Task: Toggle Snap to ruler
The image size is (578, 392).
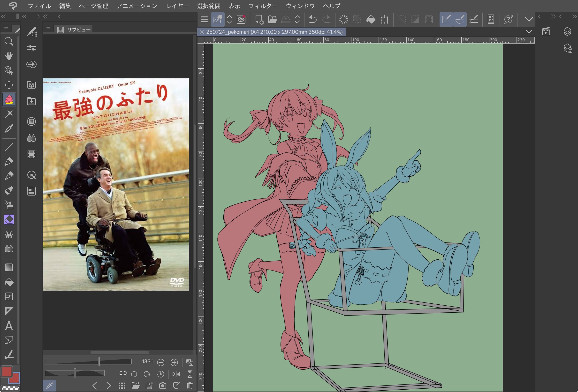Action: tap(446, 19)
